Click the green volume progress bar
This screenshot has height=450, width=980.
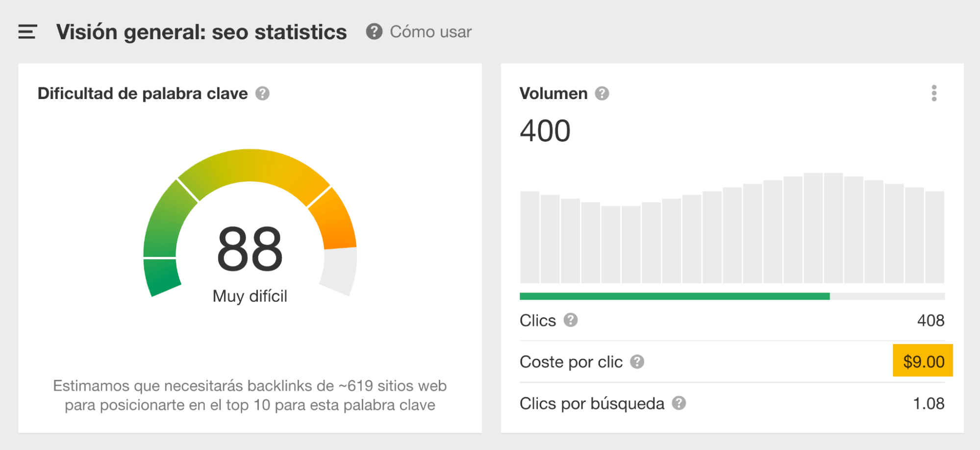[674, 295]
